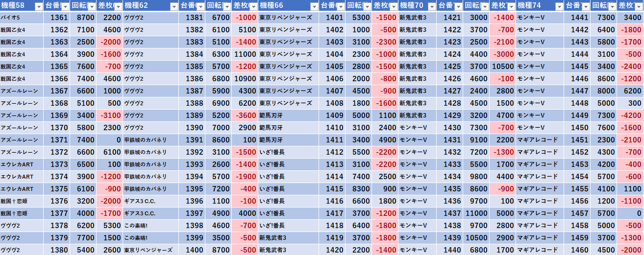Viewport: 644px width, 255px height.
Task: Select 範馬刃牙 cell in row 1409
Action: pyautogui.click(x=288, y=116)
